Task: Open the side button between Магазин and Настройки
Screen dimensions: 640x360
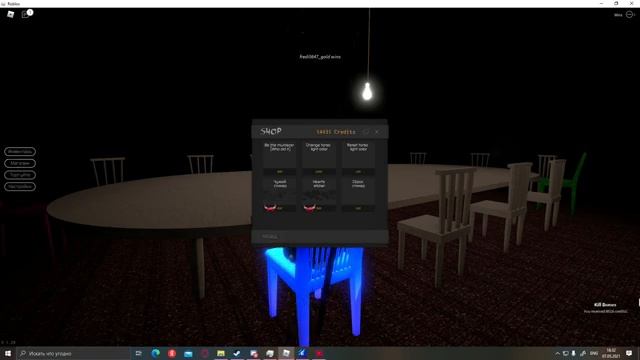Action: pyautogui.click(x=20, y=175)
